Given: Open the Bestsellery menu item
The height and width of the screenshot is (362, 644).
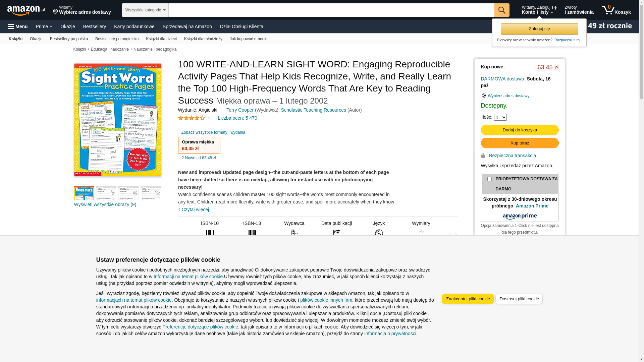Looking at the screenshot, I should (x=94, y=26).
